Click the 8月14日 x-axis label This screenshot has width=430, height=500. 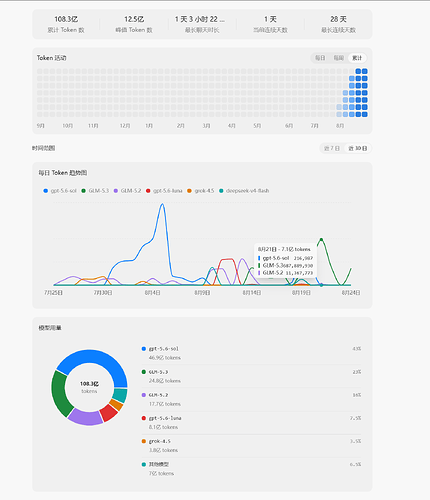[x=252, y=293]
